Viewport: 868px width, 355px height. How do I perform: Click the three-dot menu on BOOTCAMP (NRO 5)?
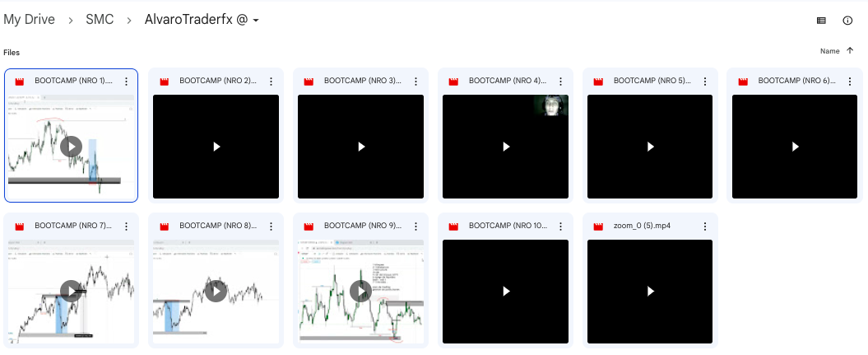pos(705,82)
